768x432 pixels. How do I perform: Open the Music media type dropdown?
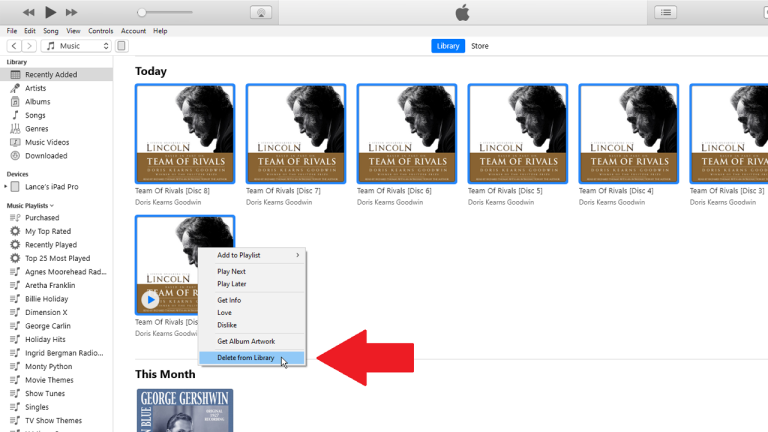76,46
